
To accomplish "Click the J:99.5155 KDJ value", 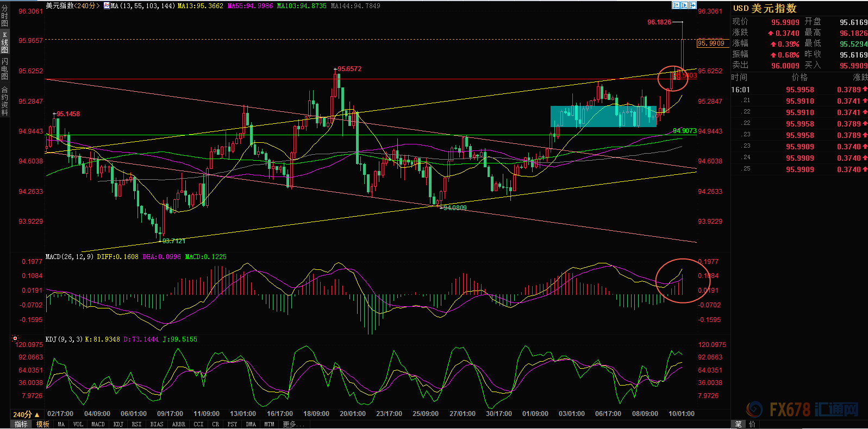I will point(180,339).
